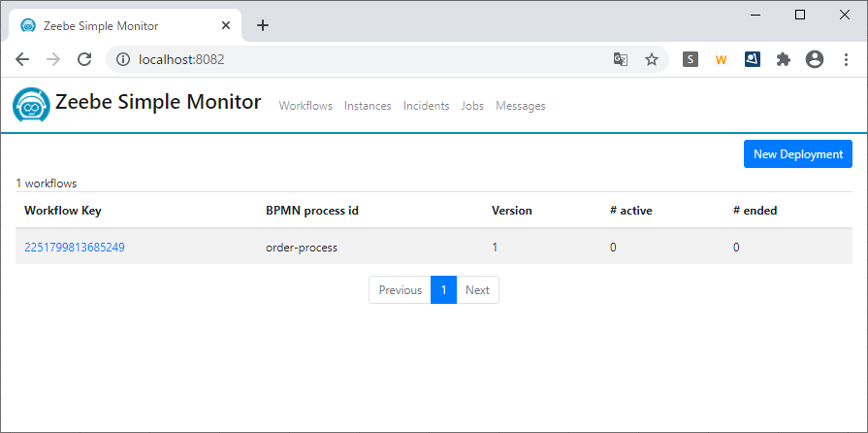The width and height of the screenshot is (868, 433).
Task: Open the Extensions puzzle piece menu
Action: tap(784, 59)
